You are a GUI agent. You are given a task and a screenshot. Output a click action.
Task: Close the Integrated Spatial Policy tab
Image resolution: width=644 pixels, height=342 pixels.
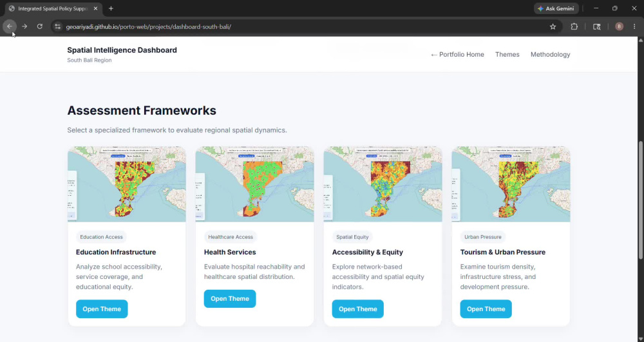pyautogui.click(x=95, y=8)
